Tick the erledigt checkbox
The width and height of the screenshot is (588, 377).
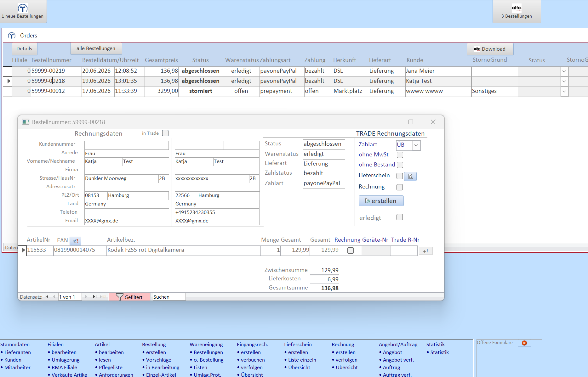pyautogui.click(x=400, y=217)
